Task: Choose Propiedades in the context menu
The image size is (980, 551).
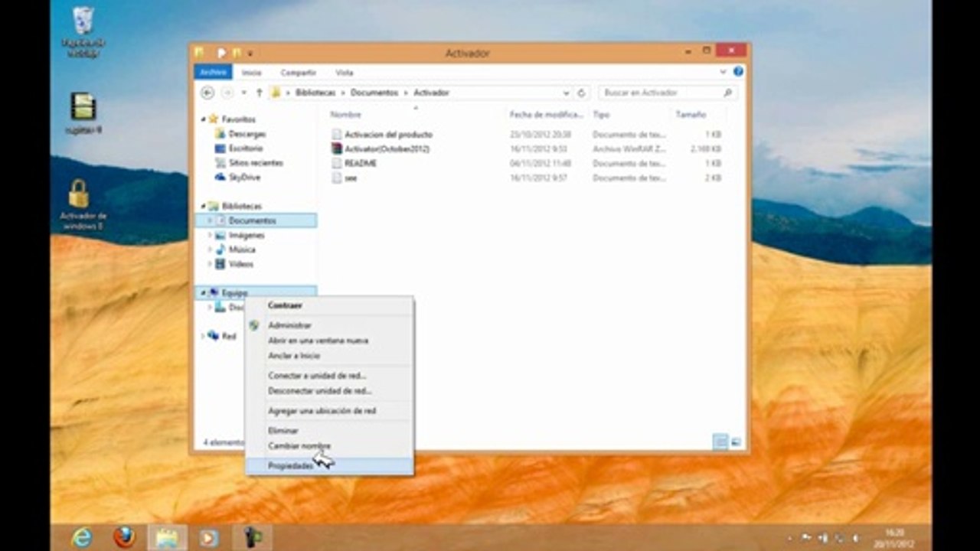Action: tap(329, 465)
